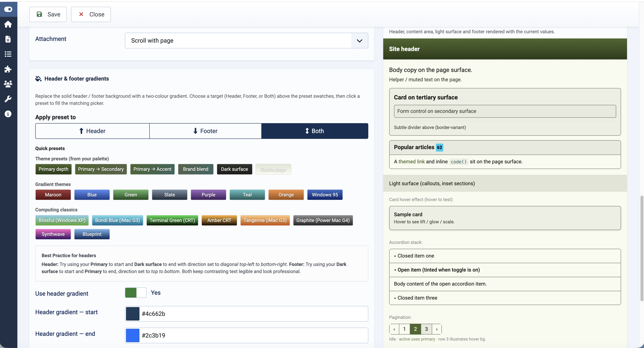Click previous page arrow in pagination

coord(394,329)
